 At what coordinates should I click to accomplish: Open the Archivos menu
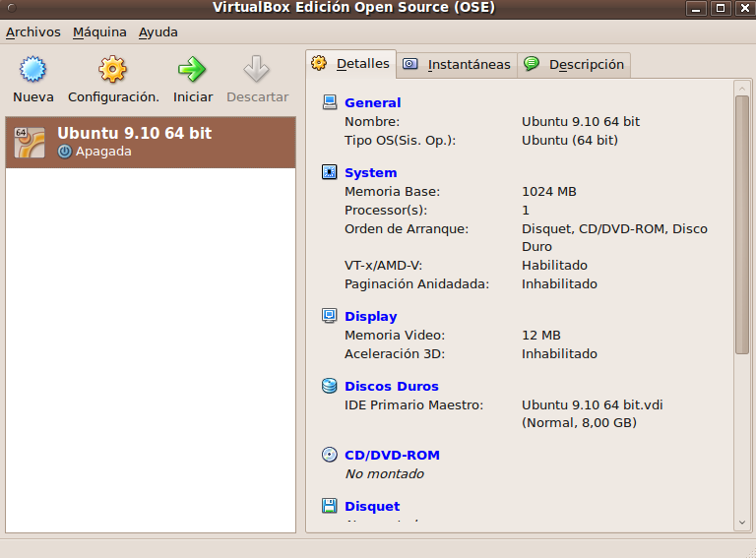click(x=33, y=32)
